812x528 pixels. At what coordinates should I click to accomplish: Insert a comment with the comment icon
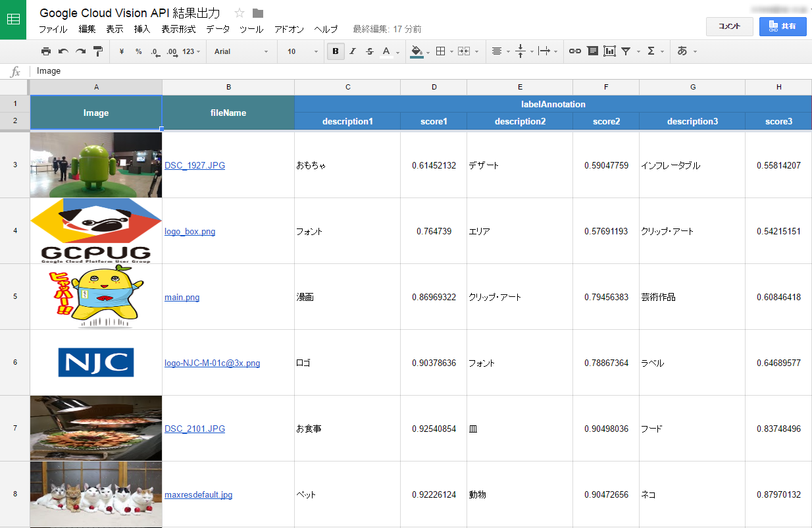tap(592, 51)
